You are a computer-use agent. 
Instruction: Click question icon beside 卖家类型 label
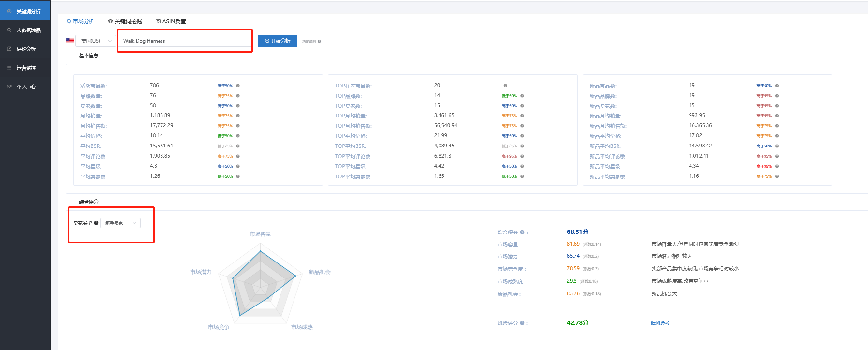pyautogui.click(x=96, y=223)
